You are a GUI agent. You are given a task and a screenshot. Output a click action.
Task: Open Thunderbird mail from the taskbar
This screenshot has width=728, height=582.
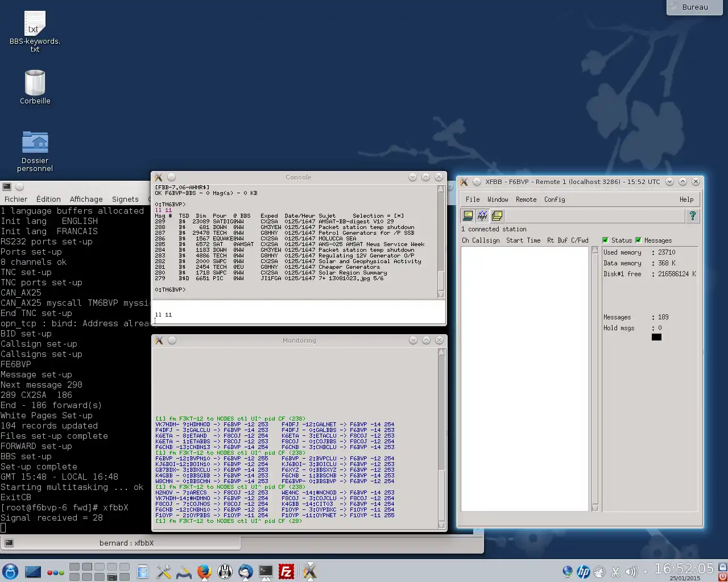pyautogui.click(x=246, y=571)
